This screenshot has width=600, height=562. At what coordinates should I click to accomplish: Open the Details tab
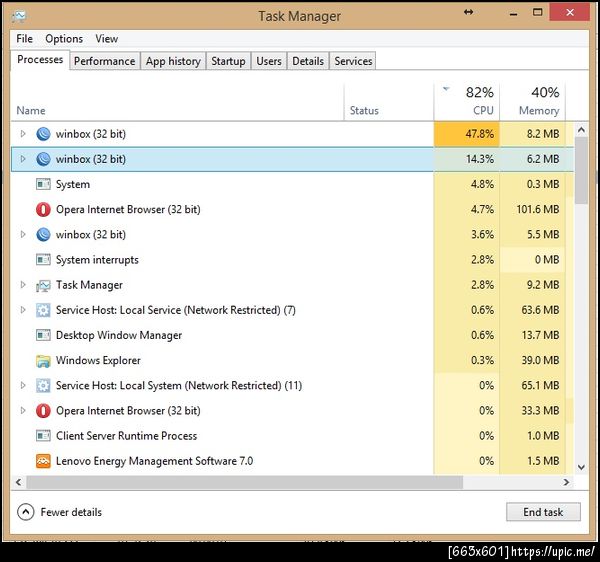point(308,61)
